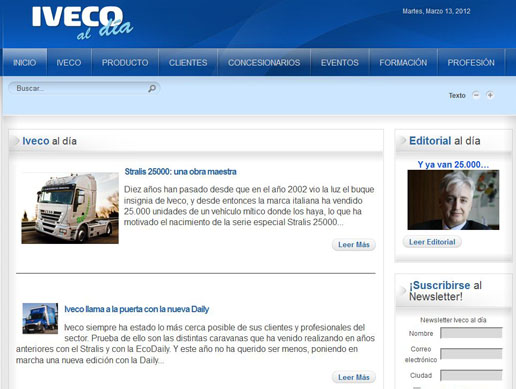The image size is (516, 389).
Task: Click the date Martes, Marzo 13, 2012
Action: pos(436,11)
